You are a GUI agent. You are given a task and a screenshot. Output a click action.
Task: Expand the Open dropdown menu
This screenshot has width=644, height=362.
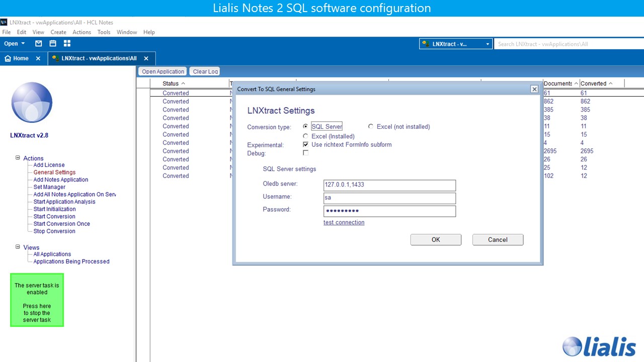pyautogui.click(x=23, y=44)
